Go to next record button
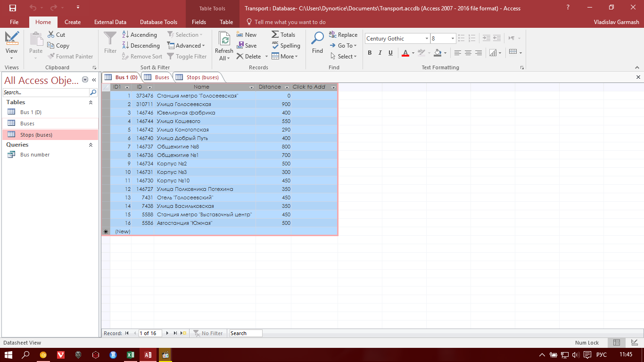The width and height of the screenshot is (644, 362). pos(167,333)
